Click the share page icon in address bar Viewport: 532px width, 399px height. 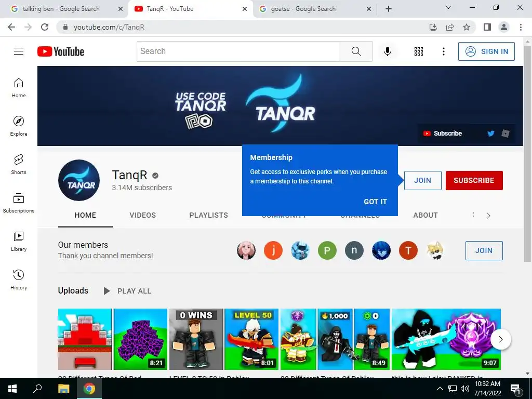pos(450,27)
